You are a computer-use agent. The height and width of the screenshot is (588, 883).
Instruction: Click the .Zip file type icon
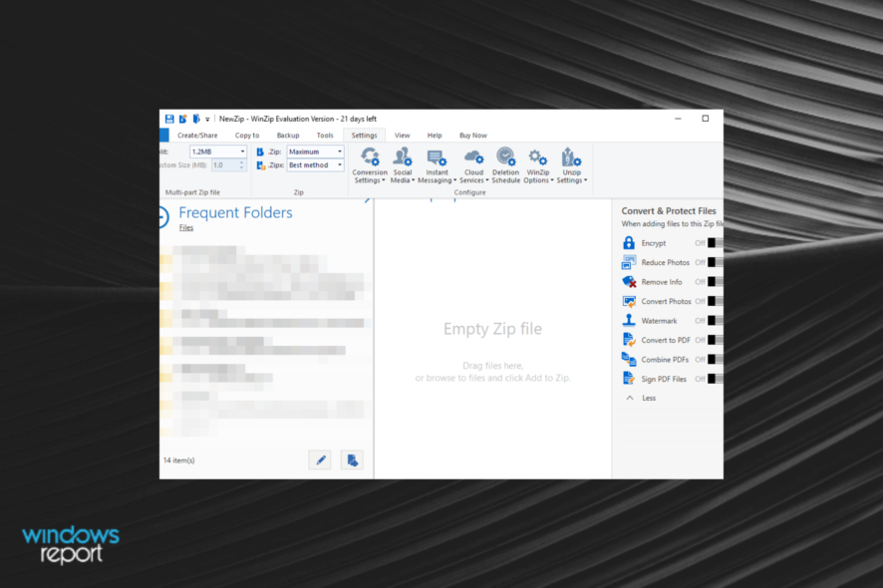[259, 151]
